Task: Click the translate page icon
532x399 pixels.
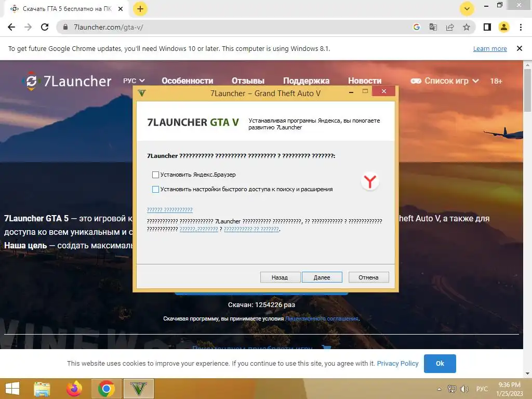Action: click(x=433, y=27)
